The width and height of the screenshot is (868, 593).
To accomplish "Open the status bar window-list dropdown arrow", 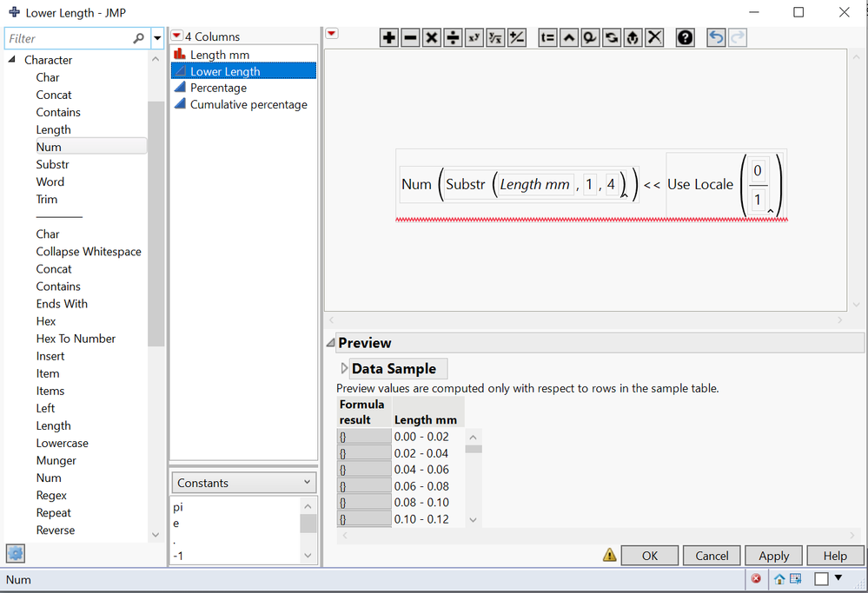I will (838, 578).
